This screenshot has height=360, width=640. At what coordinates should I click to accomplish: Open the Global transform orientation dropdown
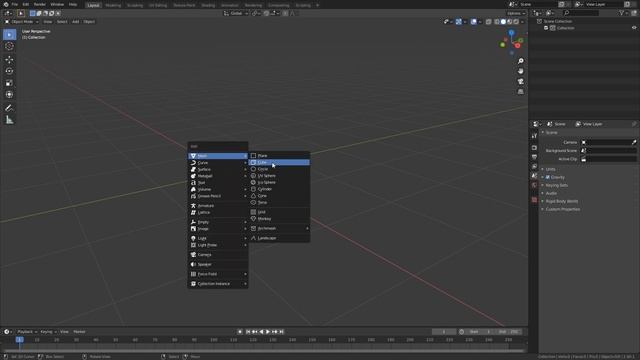coord(236,13)
